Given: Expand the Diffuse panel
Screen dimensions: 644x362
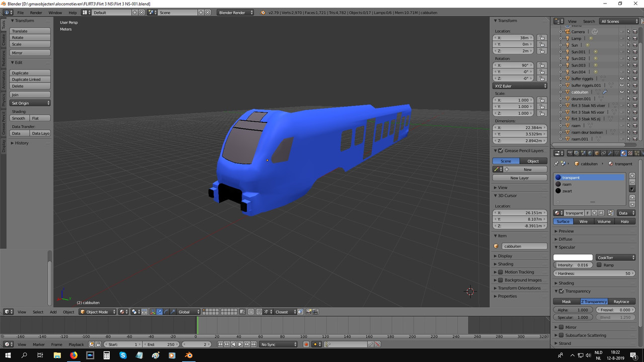Looking at the screenshot, I should 566,239.
